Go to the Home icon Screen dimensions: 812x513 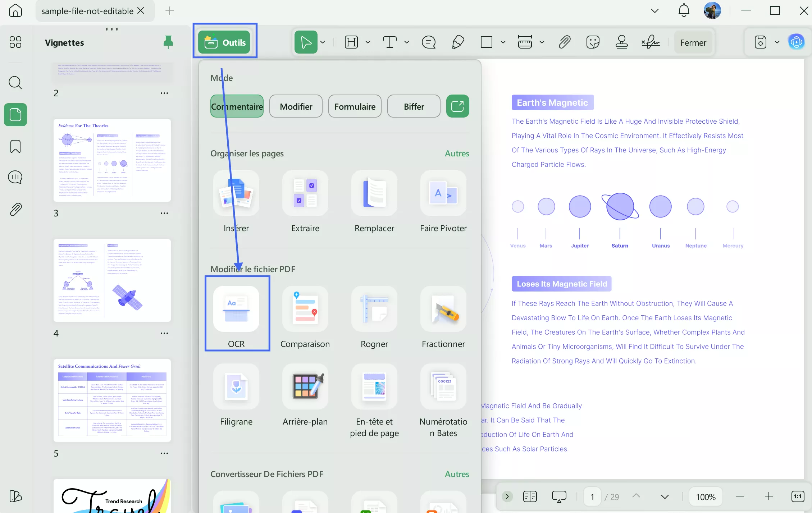click(x=15, y=10)
